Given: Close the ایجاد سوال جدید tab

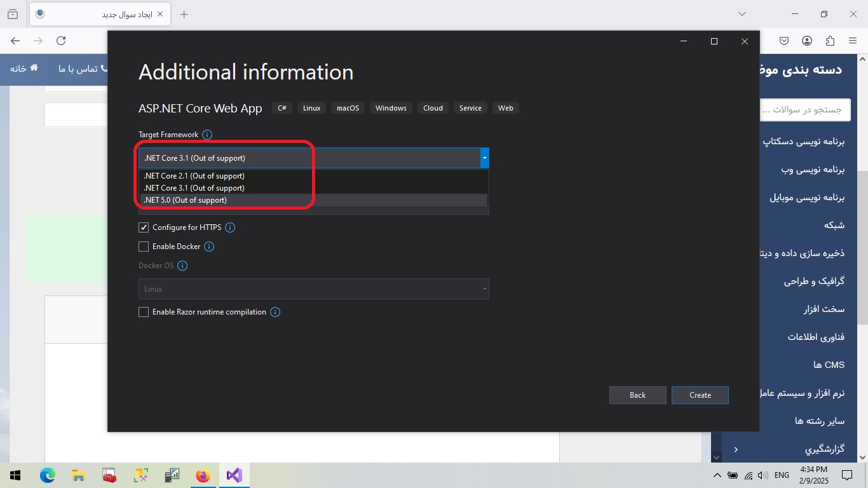Looking at the screenshot, I should click(159, 14).
